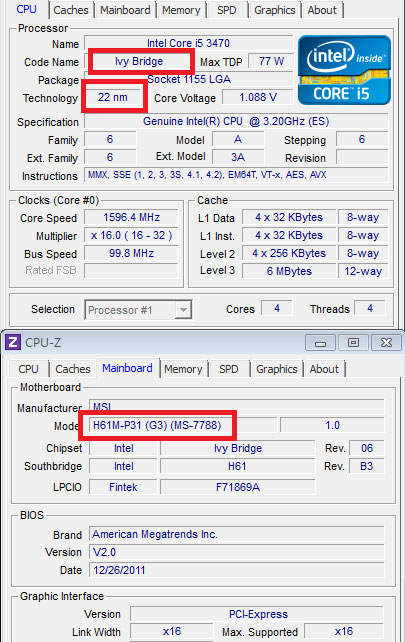Click the Cores count value

tap(277, 308)
